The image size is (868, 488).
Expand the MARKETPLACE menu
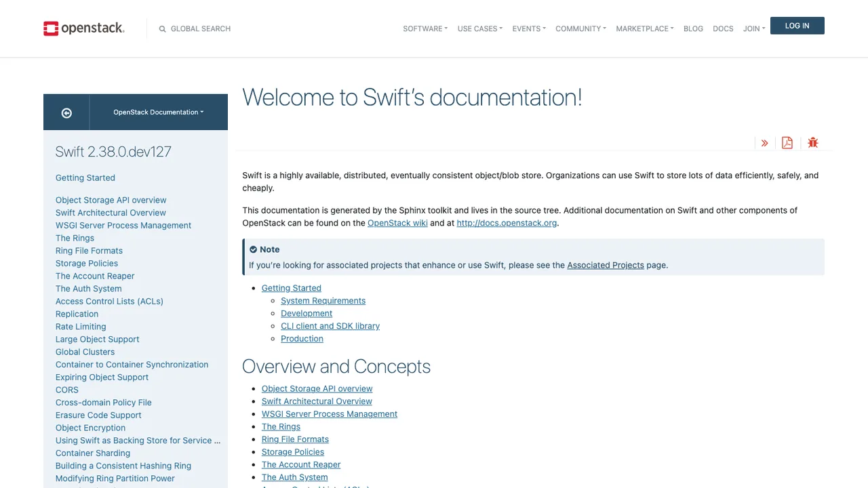645,29
